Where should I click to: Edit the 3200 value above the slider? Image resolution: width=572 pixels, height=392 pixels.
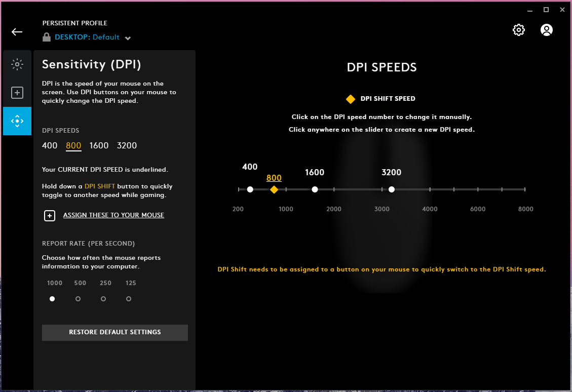392,173
